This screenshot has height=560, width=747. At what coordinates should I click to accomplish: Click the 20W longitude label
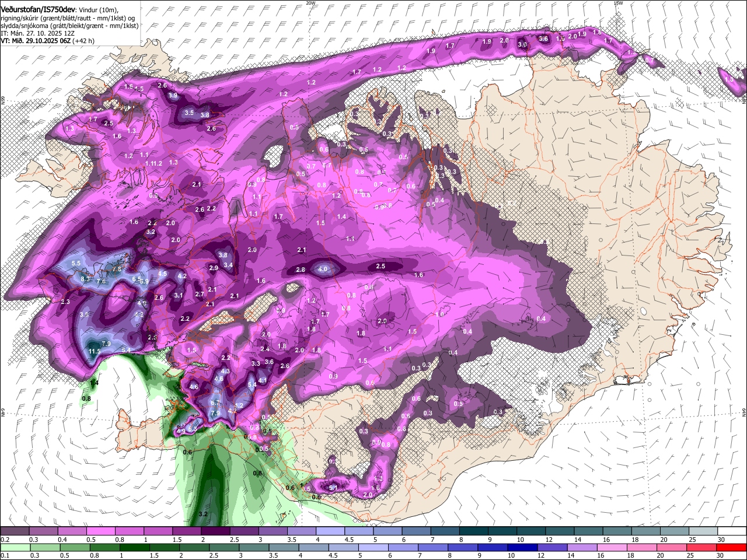[310, 3]
